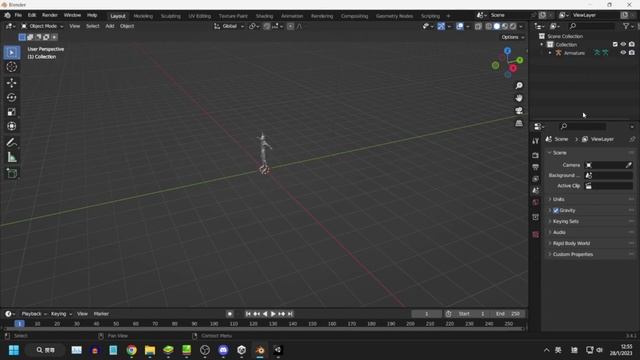This screenshot has width=640, height=360.
Task: Select the Scale tool
Action: tap(11, 111)
